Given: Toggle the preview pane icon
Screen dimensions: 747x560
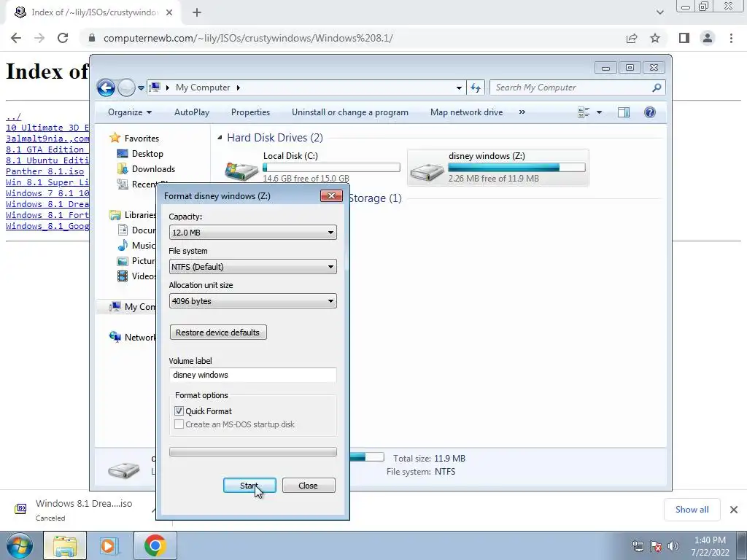Looking at the screenshot, I should [624, 112].
